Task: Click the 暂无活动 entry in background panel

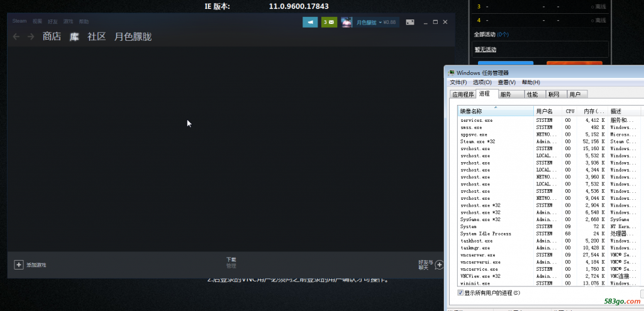Action: 486,50
